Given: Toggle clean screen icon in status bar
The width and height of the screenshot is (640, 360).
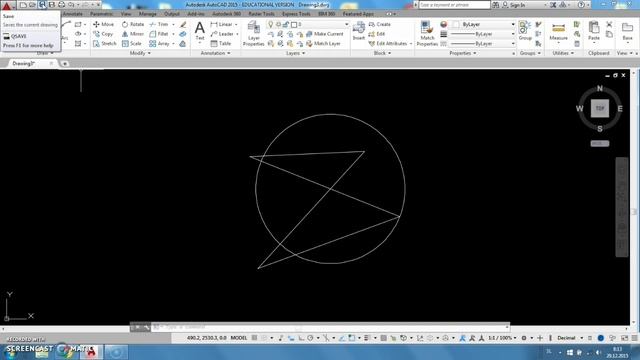Looking at the screenshot, I should pos(624,338).
